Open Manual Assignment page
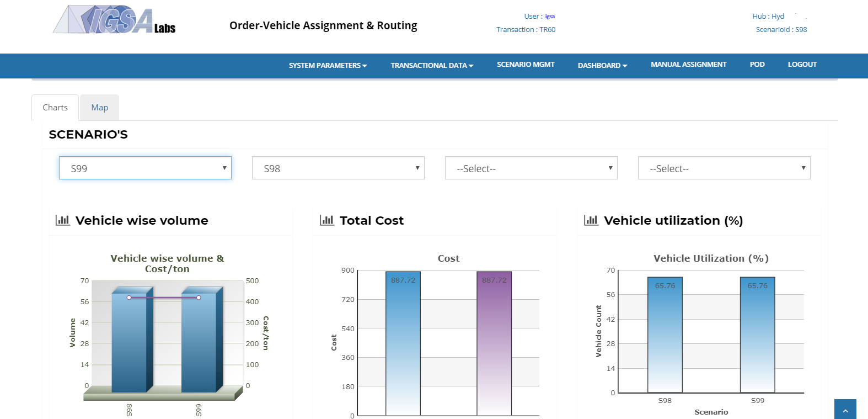 point(688,65)
